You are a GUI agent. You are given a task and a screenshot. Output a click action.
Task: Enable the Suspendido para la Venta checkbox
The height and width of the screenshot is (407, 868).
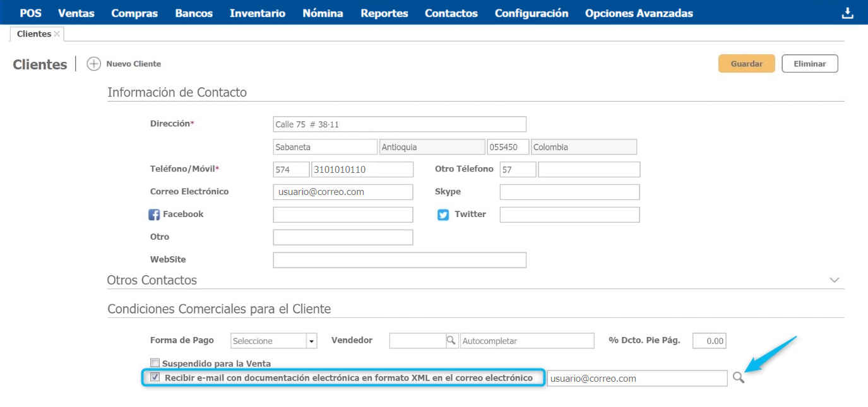tap(155, 363)
